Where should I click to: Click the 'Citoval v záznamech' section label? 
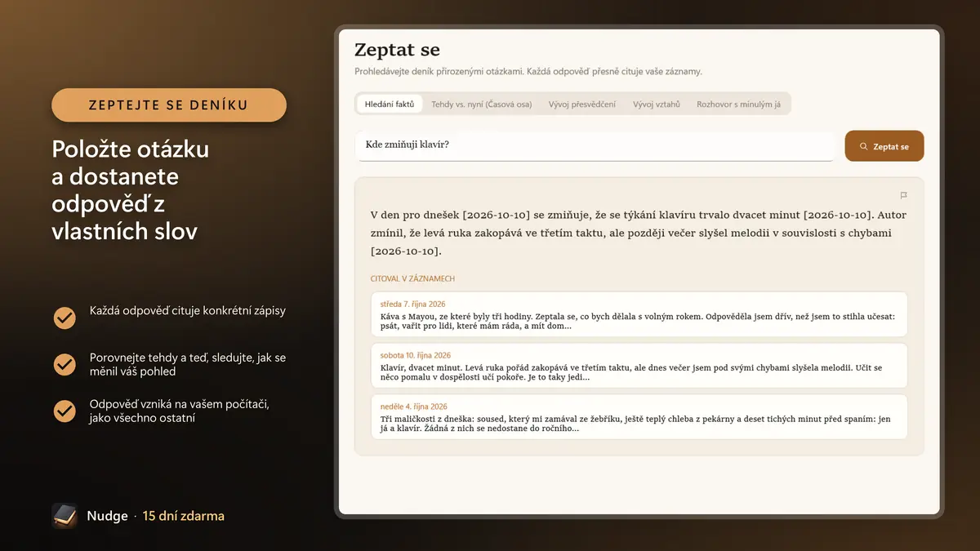pyautogui.click(x=412, y=278)
